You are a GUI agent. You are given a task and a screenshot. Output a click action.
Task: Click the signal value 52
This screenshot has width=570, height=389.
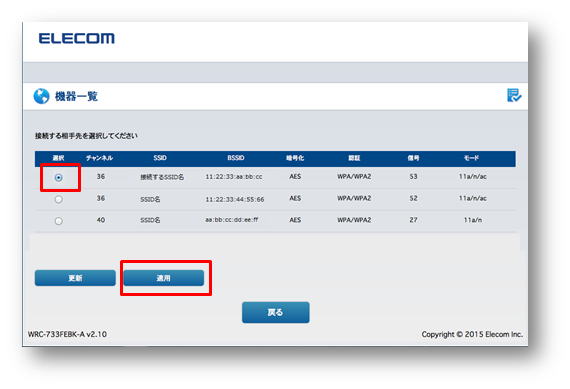(413, 198)
